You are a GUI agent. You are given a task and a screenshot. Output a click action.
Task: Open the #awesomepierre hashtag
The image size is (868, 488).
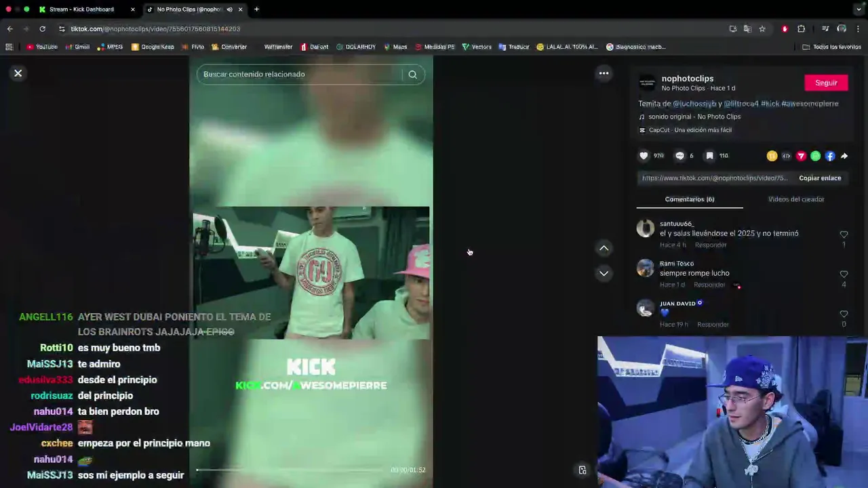click(x=810, y=104)
